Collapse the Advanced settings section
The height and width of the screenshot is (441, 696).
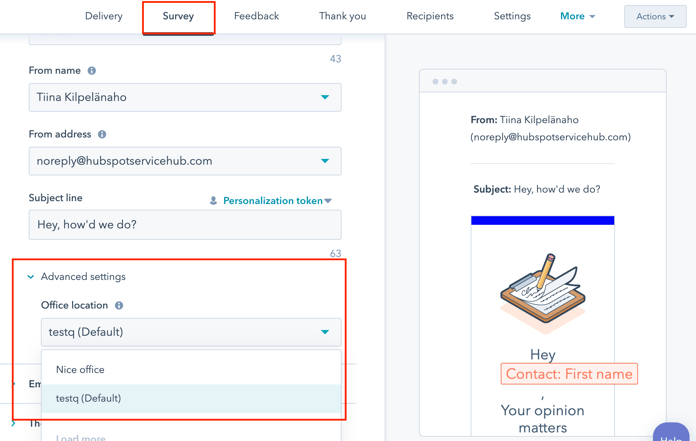pos(76,277)
